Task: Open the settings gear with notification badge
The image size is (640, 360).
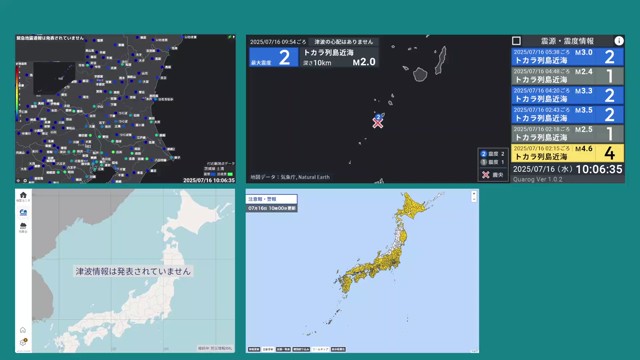Action: coord(23,342)
